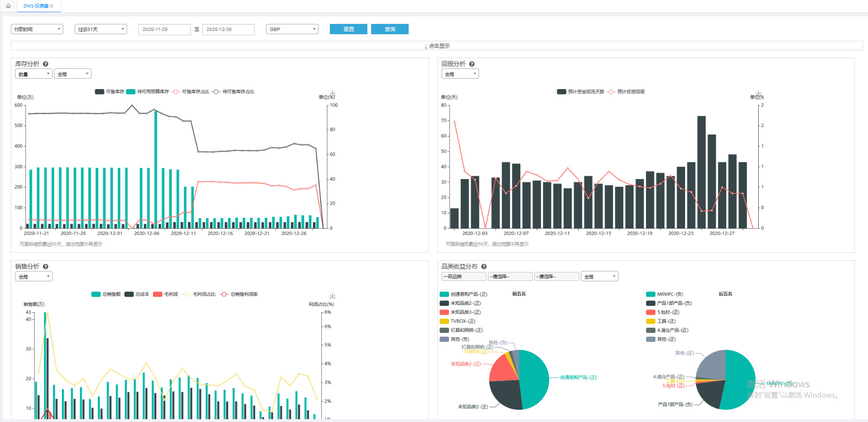Click the help icon beside 品类收益分布
Image resolution: width=868 pixels, height=422 pixels.
coord(484,267)
